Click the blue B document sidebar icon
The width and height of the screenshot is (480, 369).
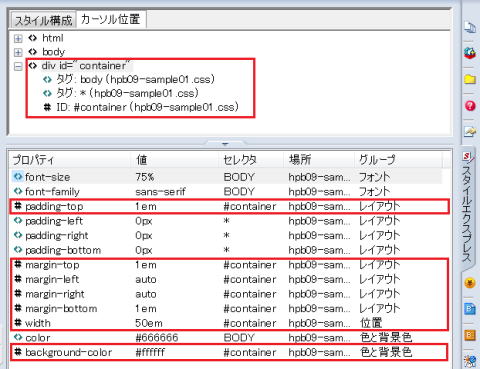pos(470,309)
